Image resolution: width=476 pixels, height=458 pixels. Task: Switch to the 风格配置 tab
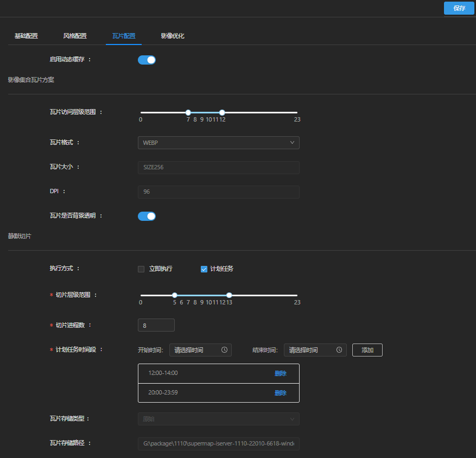75,36
